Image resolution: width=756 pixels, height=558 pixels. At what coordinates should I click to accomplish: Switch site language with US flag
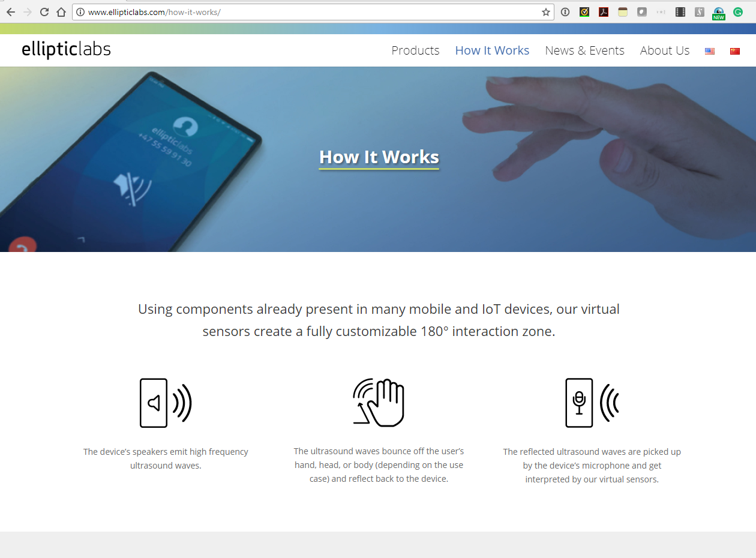coord(710,51)
